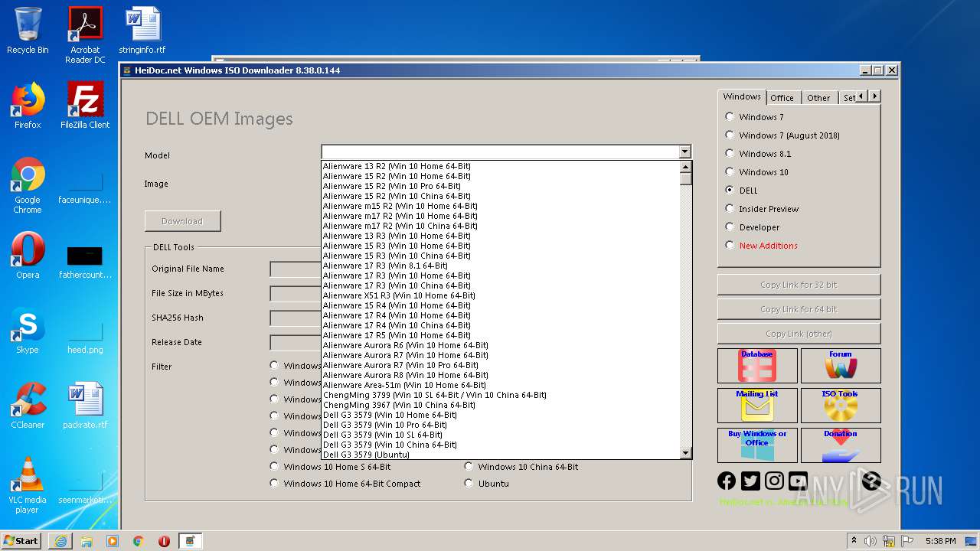Image resolution: width=980 pixels, height=551 pixels.
Task: Select the Insider Preview radio button
Action: tap(730, 209)
